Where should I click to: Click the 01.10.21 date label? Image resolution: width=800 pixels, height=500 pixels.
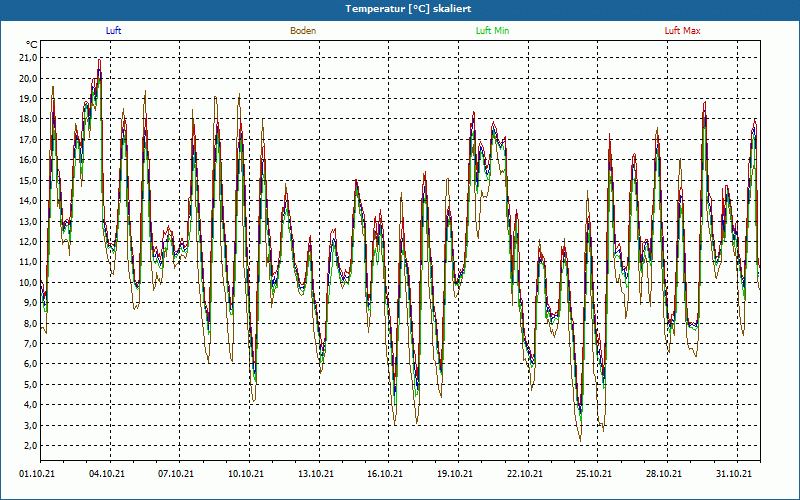pyautogui.click(x=37, y=474)
